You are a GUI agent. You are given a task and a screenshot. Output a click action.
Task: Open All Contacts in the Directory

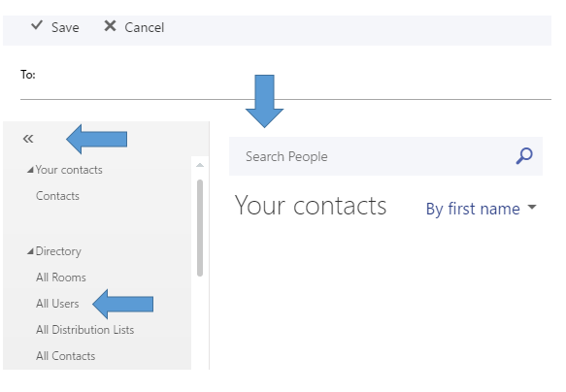[65, 356]
